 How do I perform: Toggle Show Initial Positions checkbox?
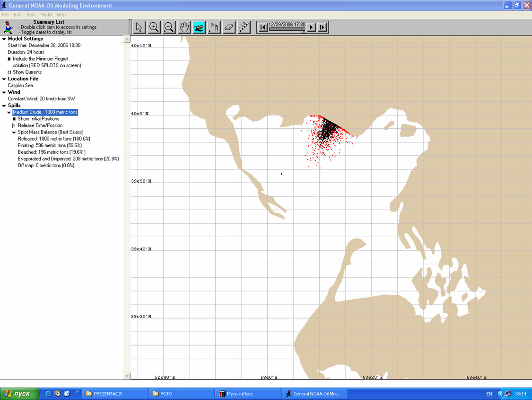click(14, 119)
